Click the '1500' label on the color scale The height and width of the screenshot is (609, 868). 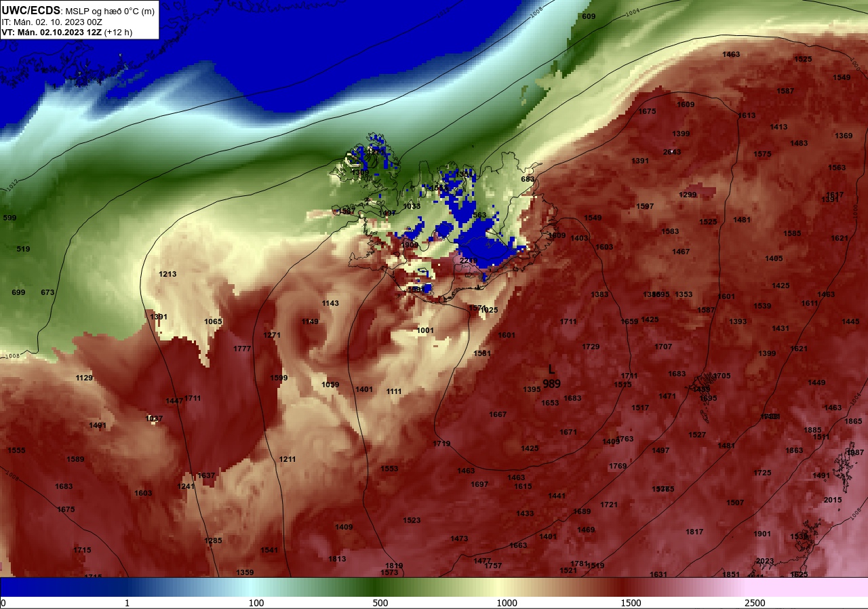pyautogui.click(x=631, y=603)
